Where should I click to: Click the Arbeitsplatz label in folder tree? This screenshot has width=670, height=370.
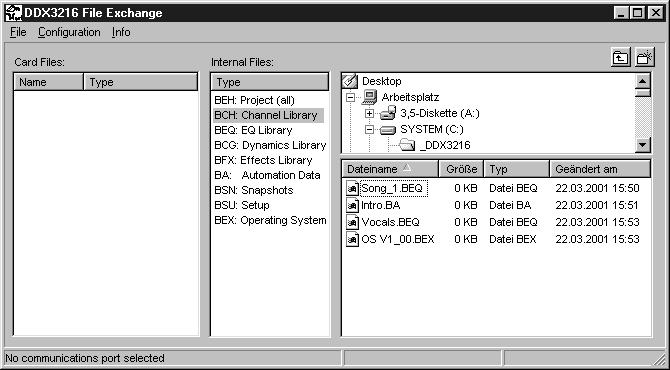click(x=410, y=97)
